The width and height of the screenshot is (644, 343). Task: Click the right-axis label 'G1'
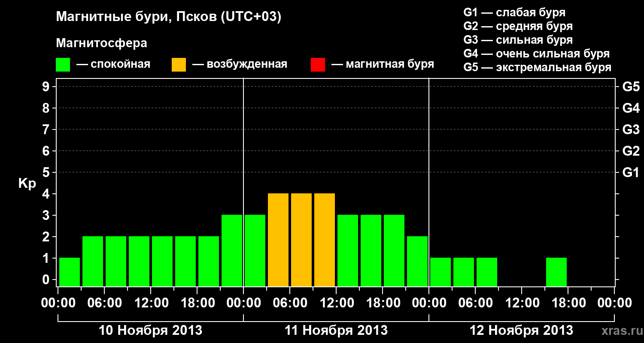click(631, 172)
